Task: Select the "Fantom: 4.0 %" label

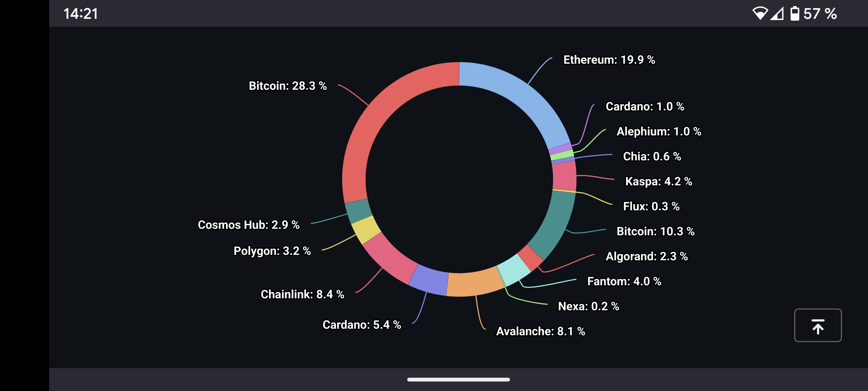Action: coord(624,281)
